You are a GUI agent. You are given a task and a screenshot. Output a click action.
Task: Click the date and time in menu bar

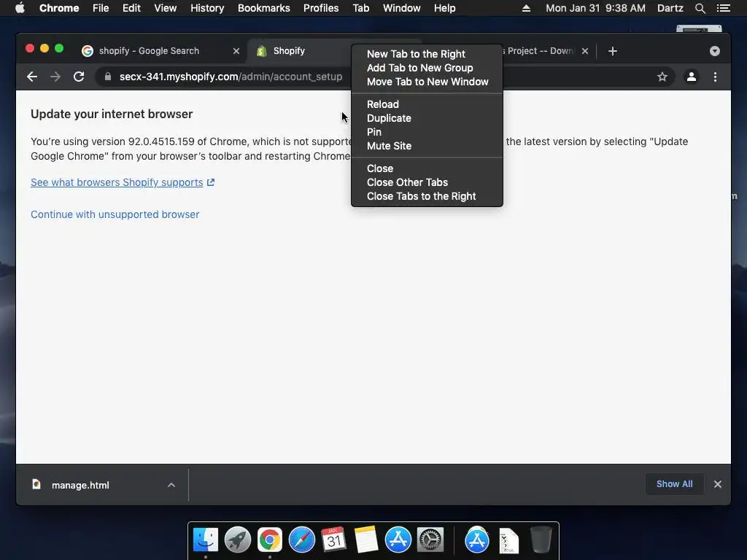(x=595, y=8)
